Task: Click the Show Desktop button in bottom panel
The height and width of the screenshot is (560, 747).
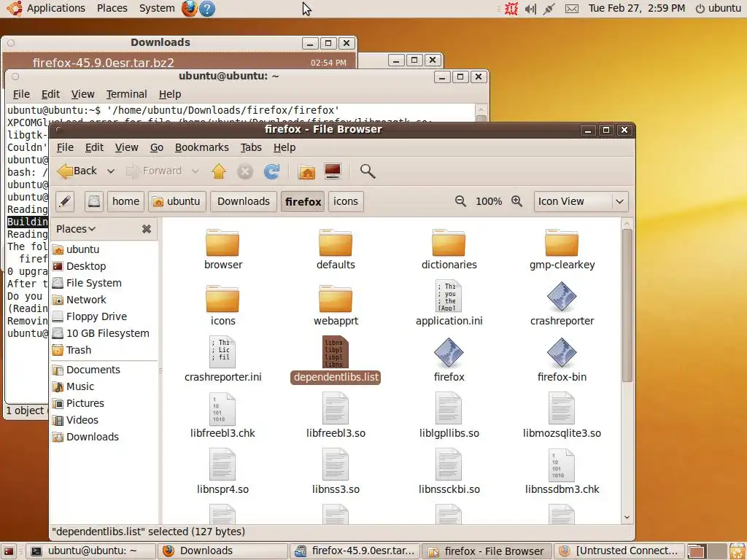Action: click(9, 551)
